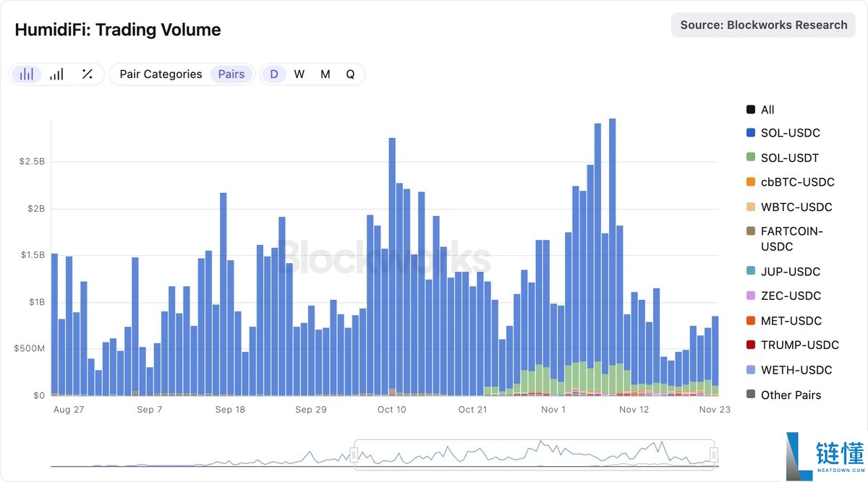Select the percentage view icon

click(x=87, y=74)
